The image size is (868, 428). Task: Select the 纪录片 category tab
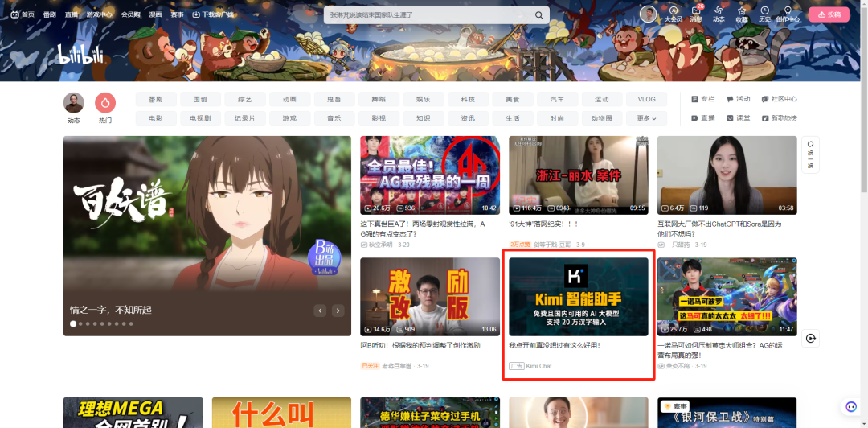click(x=244, y=118)
